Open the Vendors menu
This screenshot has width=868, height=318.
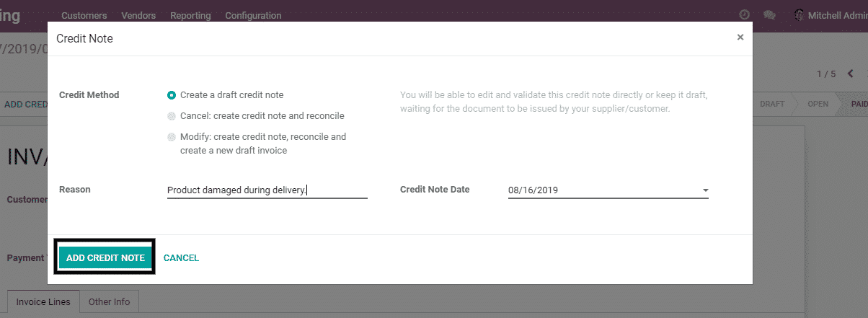coord(138,15)
